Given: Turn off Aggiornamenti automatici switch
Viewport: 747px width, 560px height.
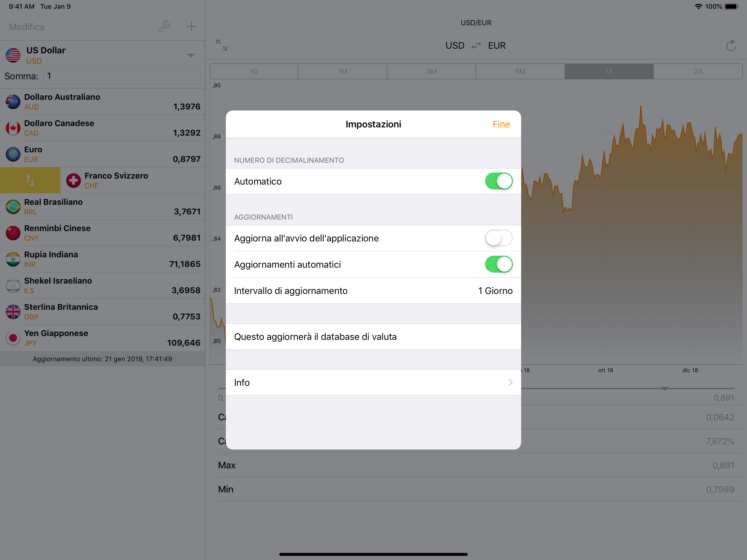Looking at the screenshot, I should [x=498, y=264].
